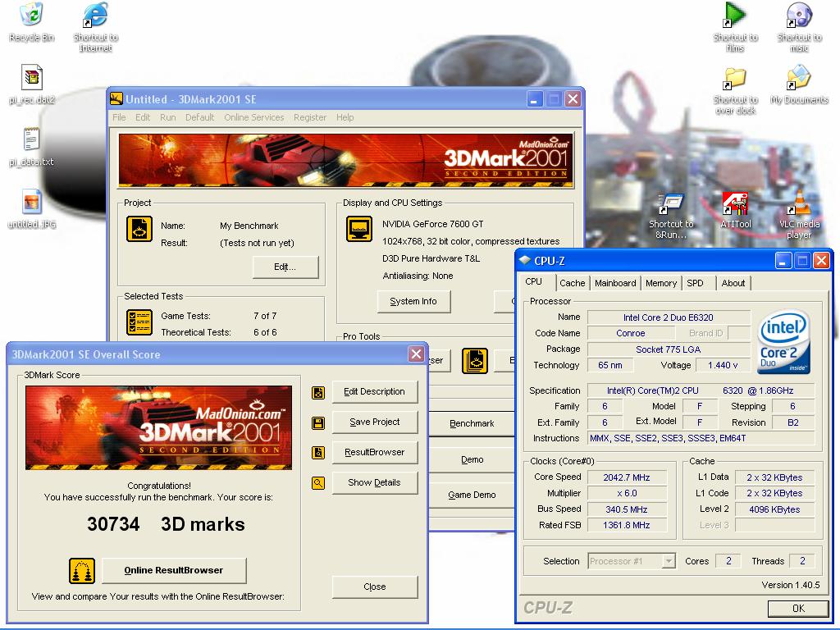Click the 3DMark2001 SE title bar icon

point(116,99)
